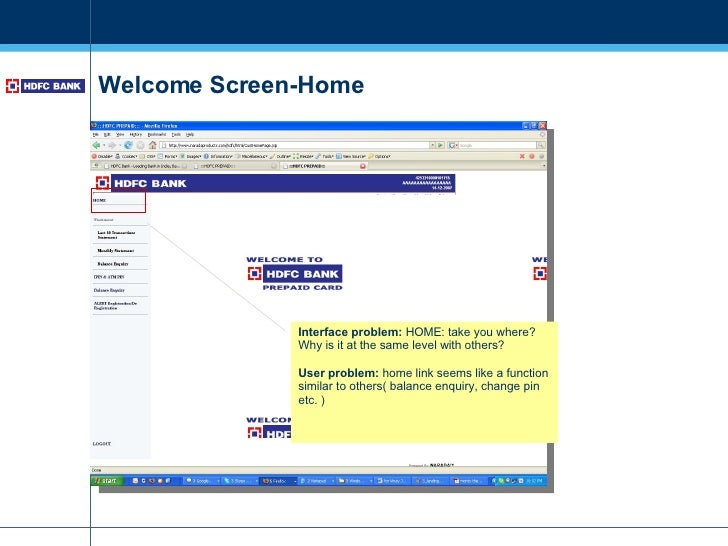Reload the page with the Refresh icon
Image resolution: width=728 pixels, height=546 pixels.
coord(128,145)
